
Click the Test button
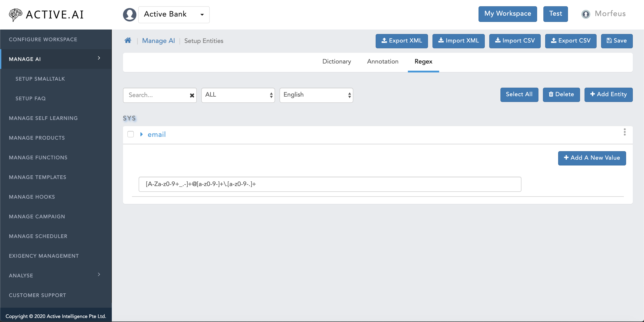555,14
